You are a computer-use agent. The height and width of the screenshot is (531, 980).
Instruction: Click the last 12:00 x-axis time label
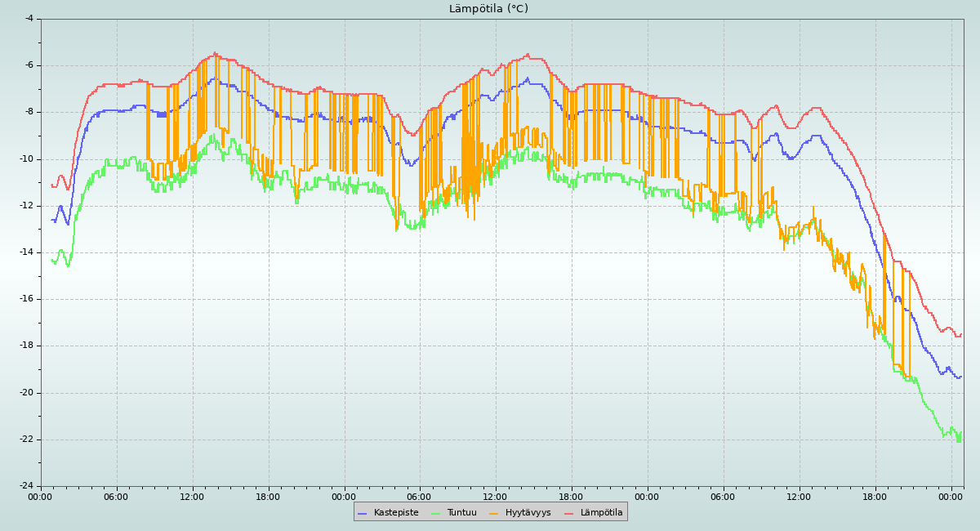(x=799, y=496)
